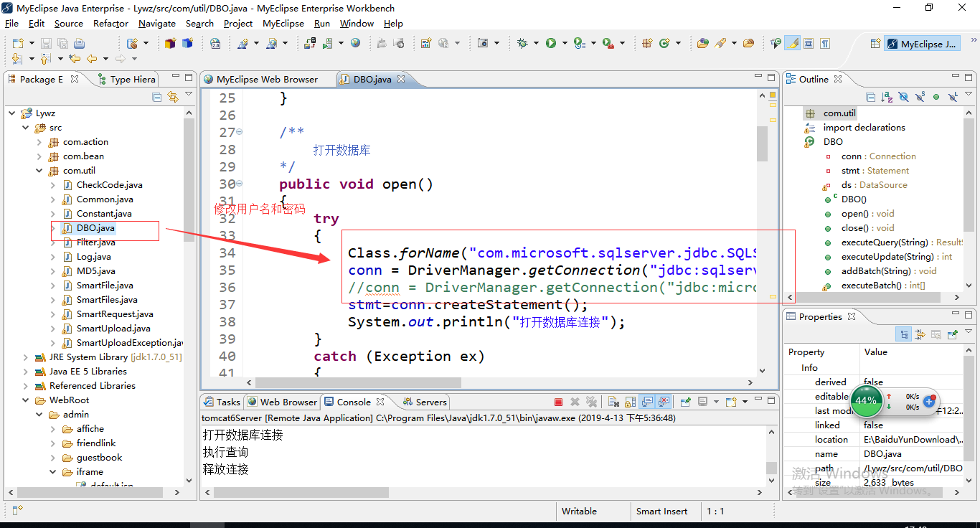The height and width of the screenshot is (528, 980).
Task: Expand the com.action package node
Action: pyautogui.click(x=39, y=142)
